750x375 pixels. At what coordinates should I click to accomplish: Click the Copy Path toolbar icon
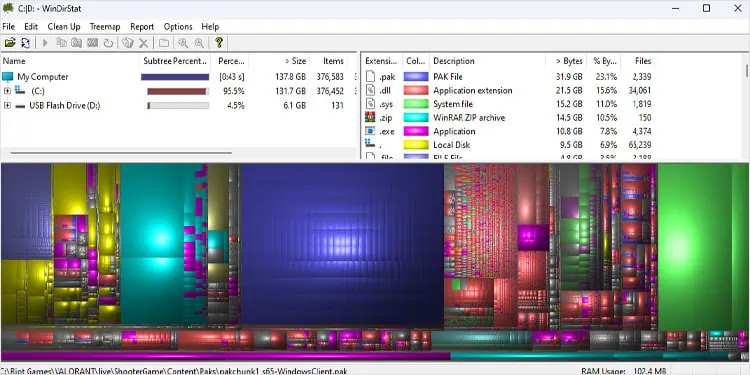pos(61,43)
